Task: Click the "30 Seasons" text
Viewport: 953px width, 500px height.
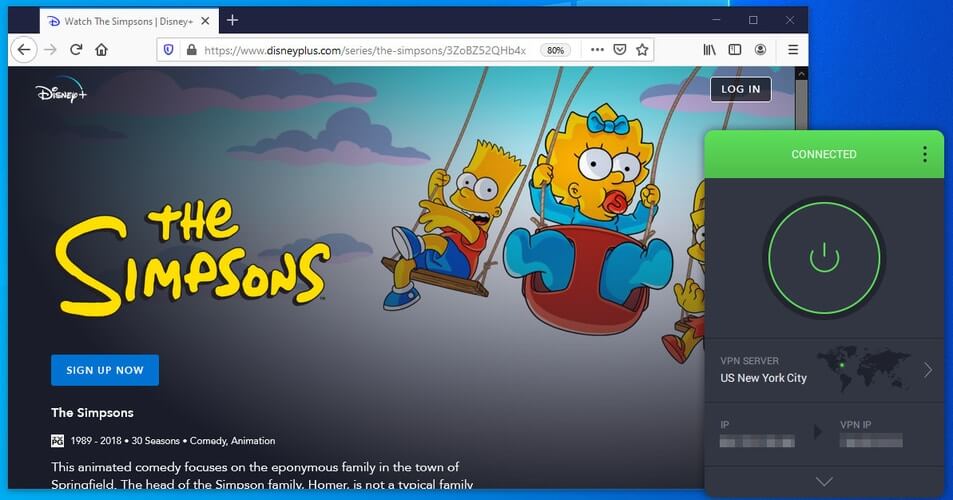Action: pos(156,441)
